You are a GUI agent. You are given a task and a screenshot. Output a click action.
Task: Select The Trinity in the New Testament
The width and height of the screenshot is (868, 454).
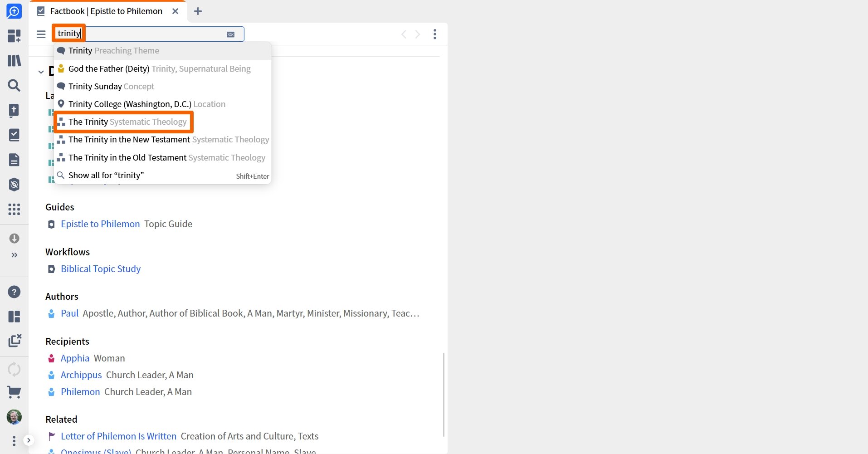click(162, 139)
